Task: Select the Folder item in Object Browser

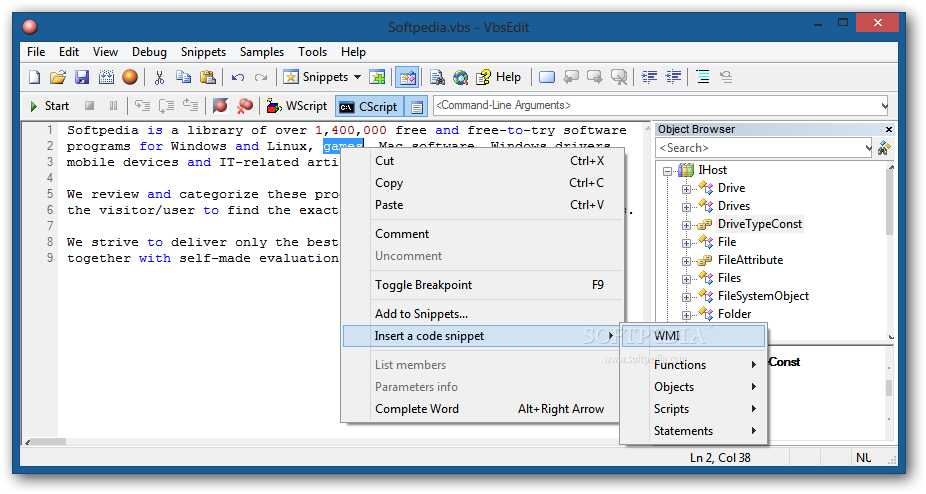Action: (x=735, y=314)
